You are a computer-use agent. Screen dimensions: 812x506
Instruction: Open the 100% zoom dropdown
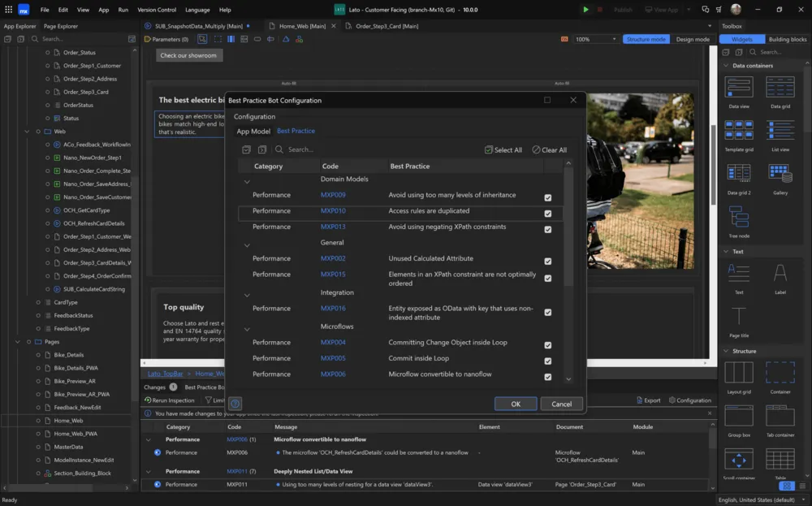click(x=596, y=39)
